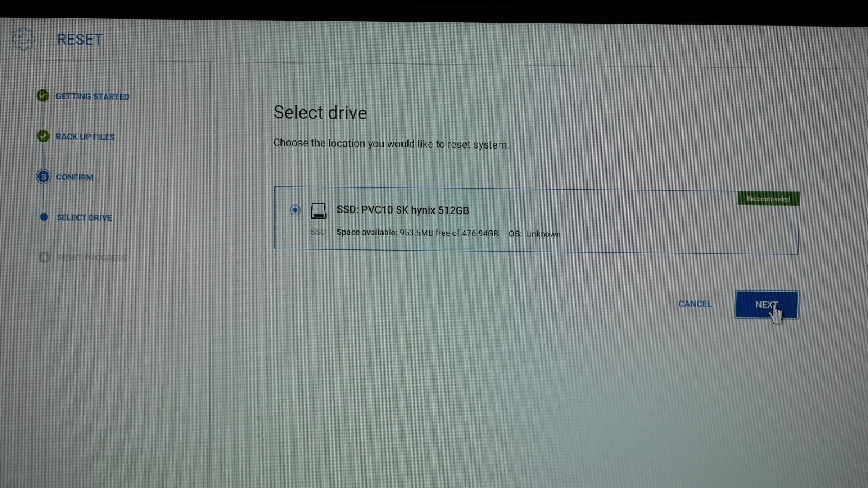The height and width of the screenshot is (488, 868).
Task: Click the Next button
Action: [767, 305]
